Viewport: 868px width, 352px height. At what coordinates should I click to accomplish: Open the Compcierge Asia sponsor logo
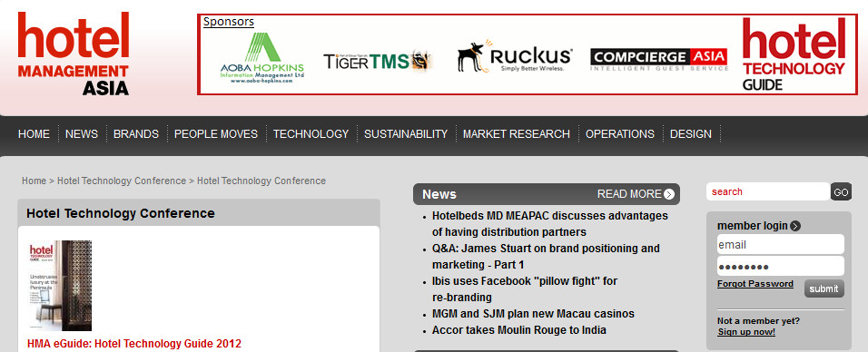pyautogui.click(x=659, y=60)
